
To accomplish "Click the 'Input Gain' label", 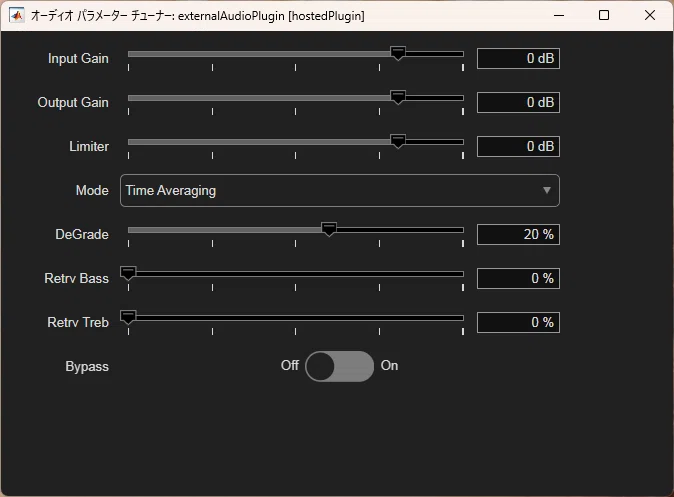I will [78, 58].
